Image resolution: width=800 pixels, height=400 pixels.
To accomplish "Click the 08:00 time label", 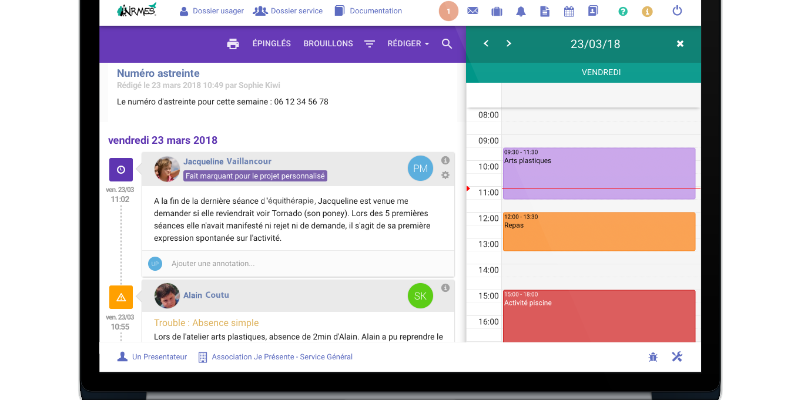I will [x=488, y=115].
